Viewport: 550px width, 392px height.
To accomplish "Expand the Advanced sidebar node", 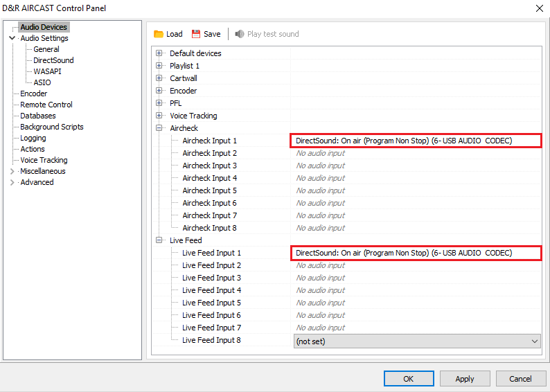I will [x=12, y=182].
